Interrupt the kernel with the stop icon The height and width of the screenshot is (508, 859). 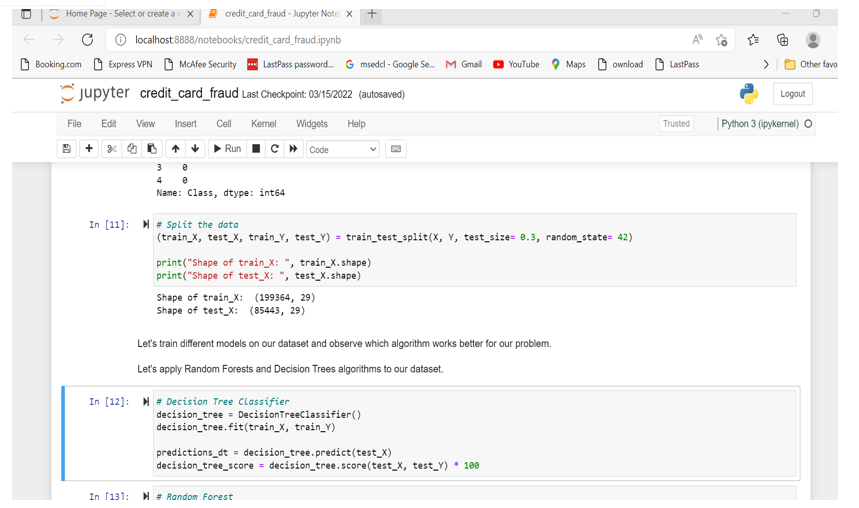click(256, 149)
